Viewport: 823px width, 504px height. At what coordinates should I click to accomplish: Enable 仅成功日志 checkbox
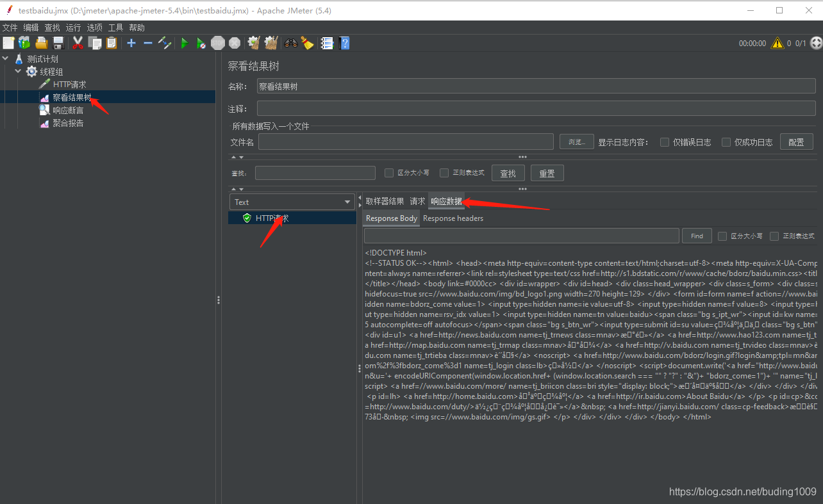coord(726,142)
